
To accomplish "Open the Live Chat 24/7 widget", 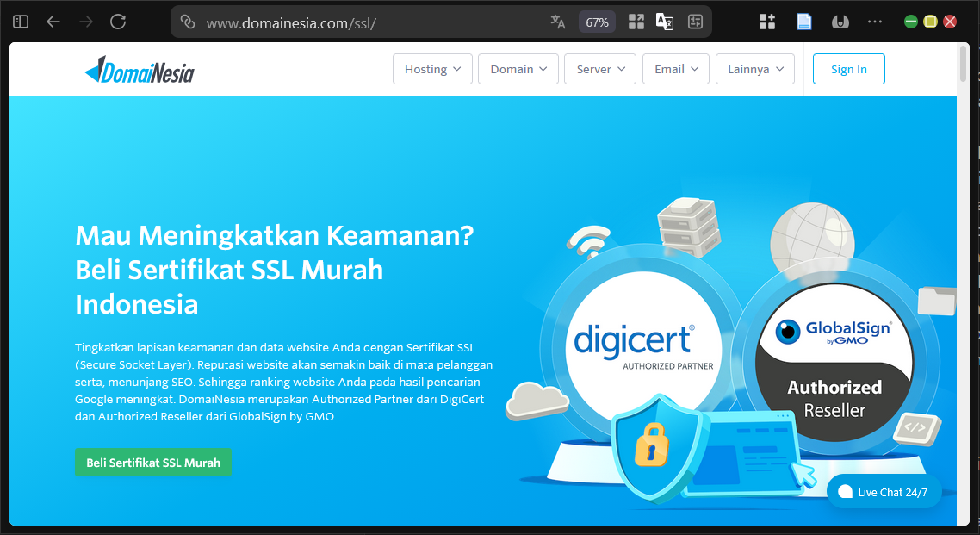I will click(884, 492).
